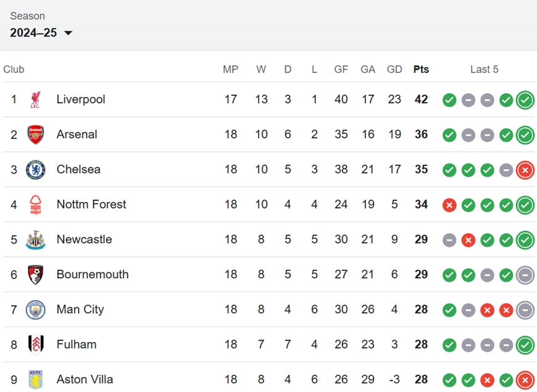Click Nottm Forest's first loss icon
The height and width of the screenshot is (392, 537).
(449, 205)
